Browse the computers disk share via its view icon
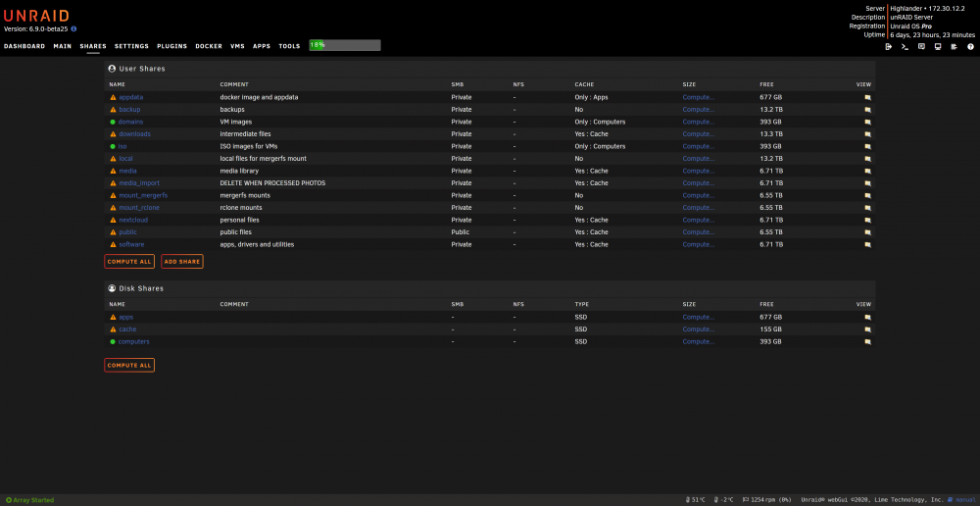This screenshot has height=506, width=980. tap(867, 341)
